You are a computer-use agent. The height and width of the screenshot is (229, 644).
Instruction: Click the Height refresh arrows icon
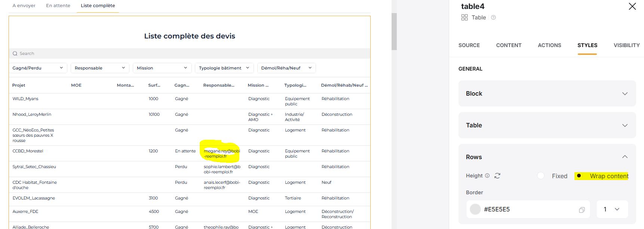(x=497, y=176)
